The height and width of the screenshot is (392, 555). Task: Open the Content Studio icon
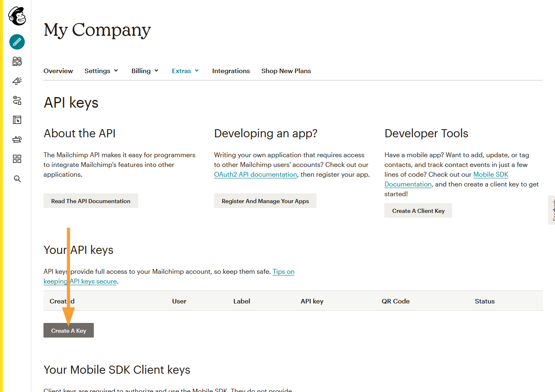click(17, 139)
